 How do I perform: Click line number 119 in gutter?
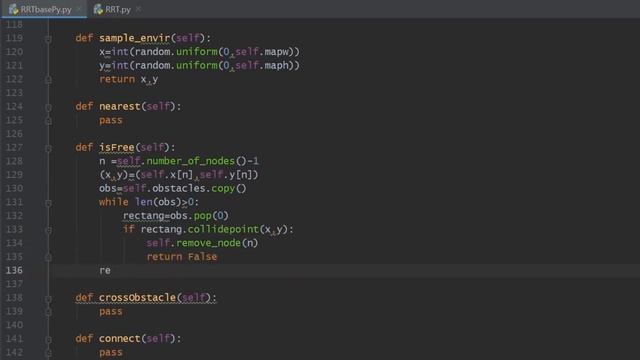pyautogui.click(x=14, y=38)
